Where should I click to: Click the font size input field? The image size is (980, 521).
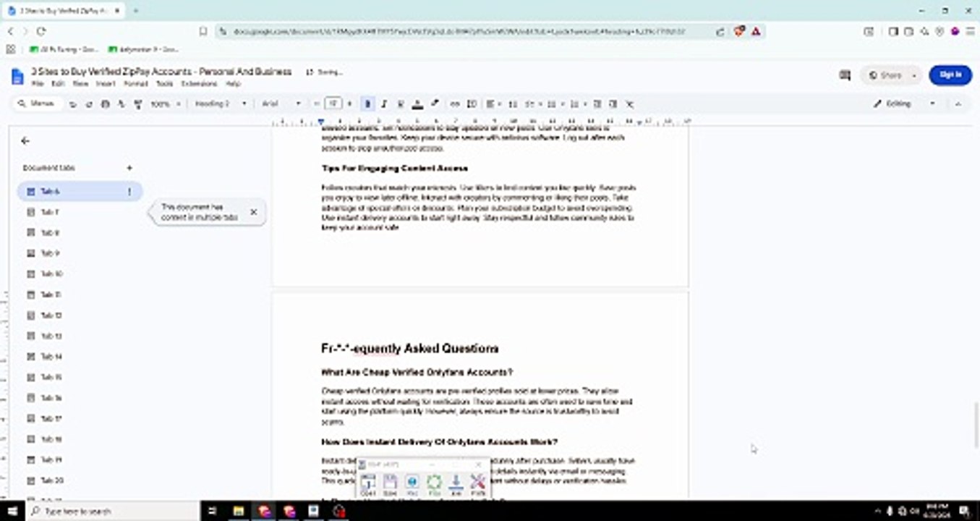[333, 104]
